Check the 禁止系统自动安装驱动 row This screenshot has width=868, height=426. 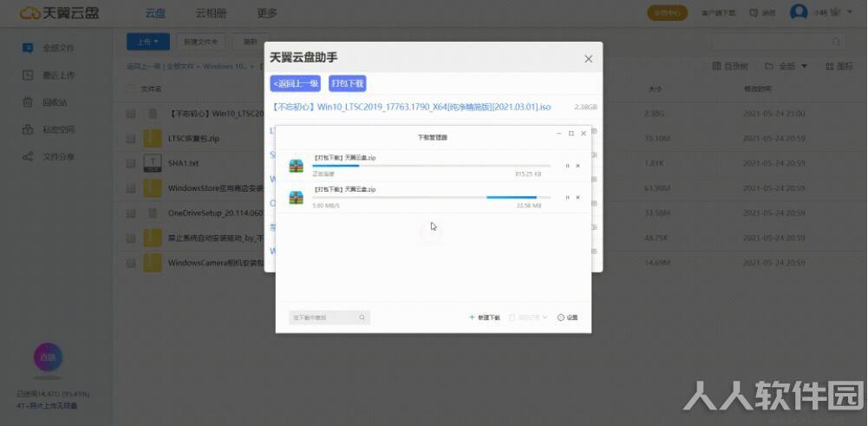tap(131, 239)
